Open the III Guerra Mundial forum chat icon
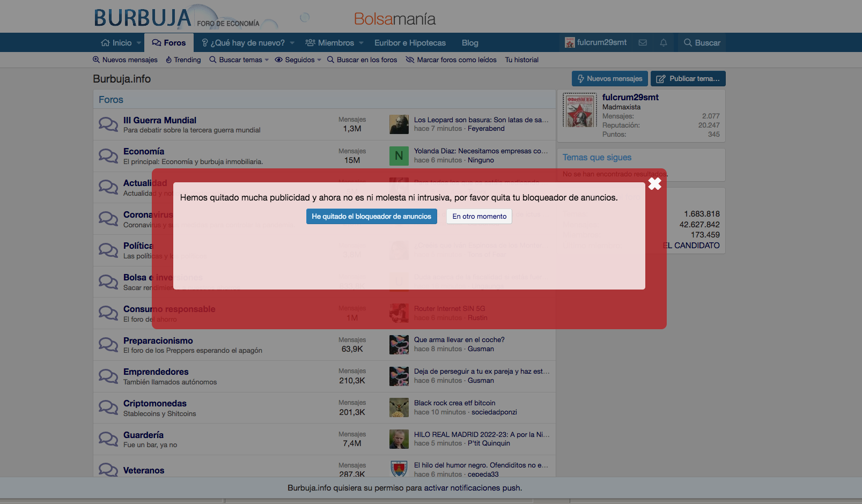The height and width of the screenshot is (504, 862). (x=108, y=124)
